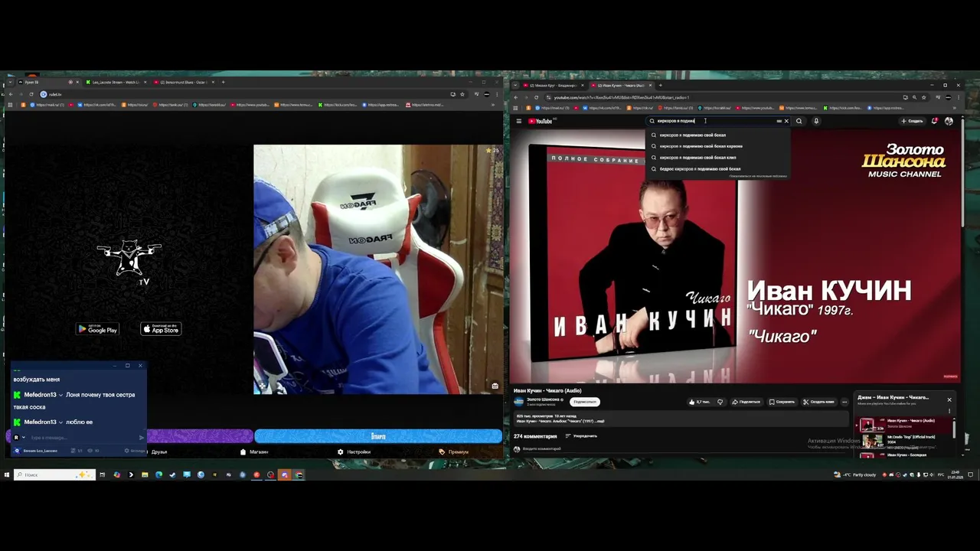The image size is (980, 551).
Task: Close the Джем playlist panel
Action: point(949,399)
